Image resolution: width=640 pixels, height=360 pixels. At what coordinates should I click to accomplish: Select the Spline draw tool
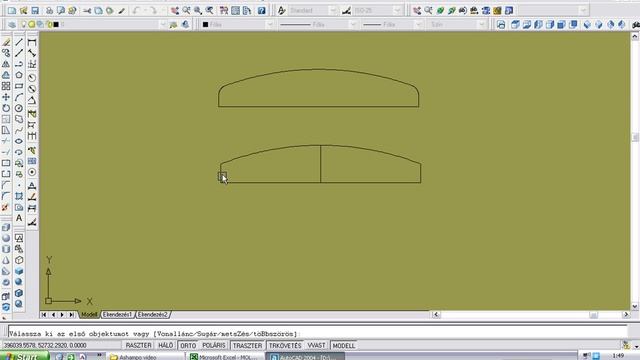coord(19,130)
